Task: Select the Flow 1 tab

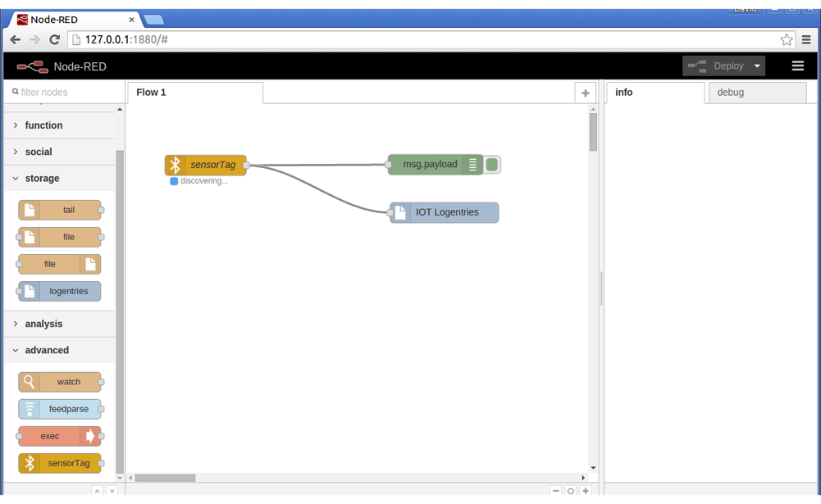Action: coord(152,93)
